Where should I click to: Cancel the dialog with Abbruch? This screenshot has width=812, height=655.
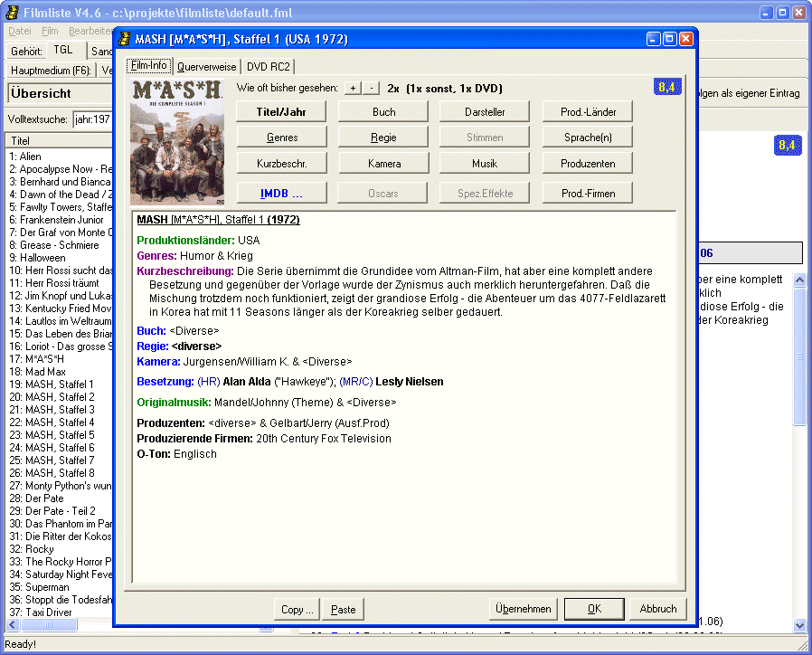point(658,609)
